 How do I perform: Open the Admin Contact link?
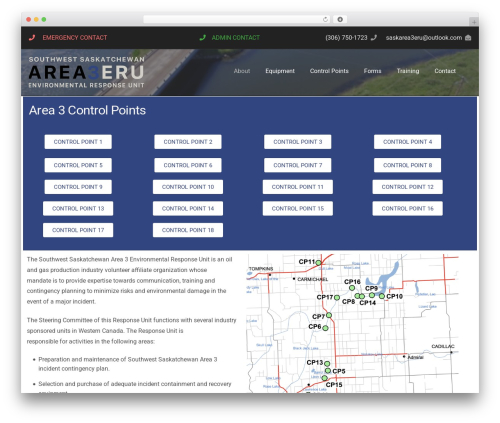point(235,38)
